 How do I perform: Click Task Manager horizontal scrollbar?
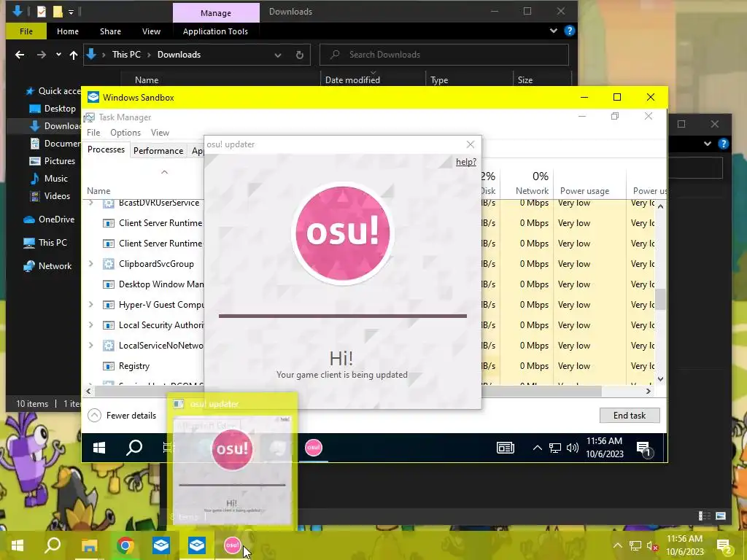348,392
